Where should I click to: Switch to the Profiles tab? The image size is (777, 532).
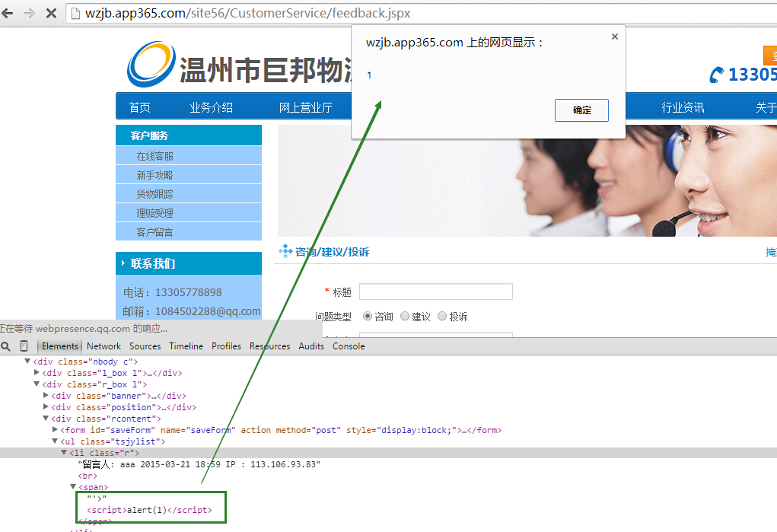(x=226, y=346)
